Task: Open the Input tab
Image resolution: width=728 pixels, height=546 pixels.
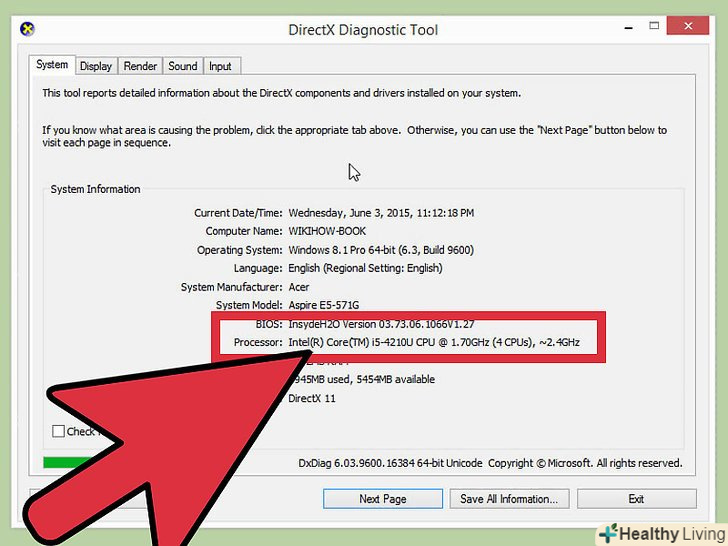Action: 220,67
